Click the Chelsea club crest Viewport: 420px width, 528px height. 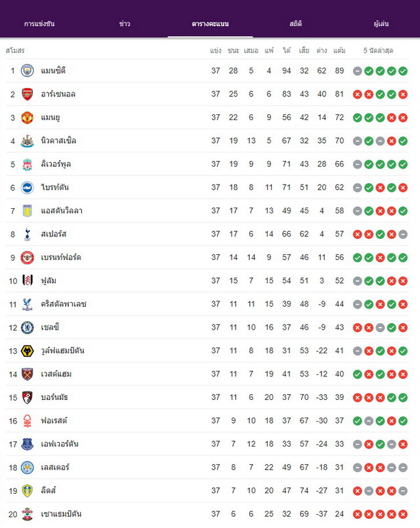[28, 327]
